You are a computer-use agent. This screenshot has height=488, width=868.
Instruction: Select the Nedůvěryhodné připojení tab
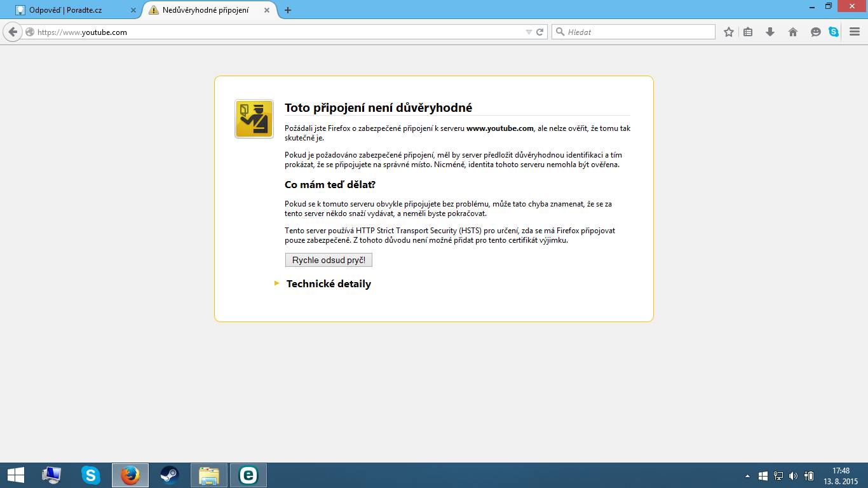click(211, 10)
